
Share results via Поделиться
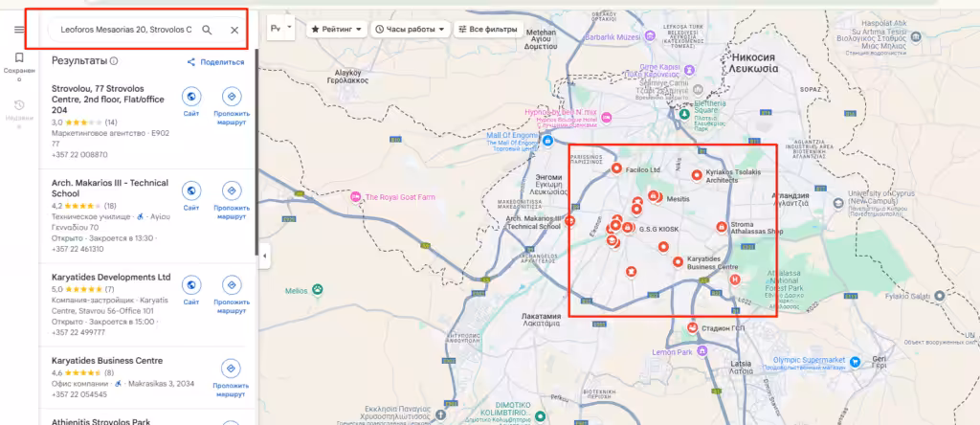[x=215, y=62]
